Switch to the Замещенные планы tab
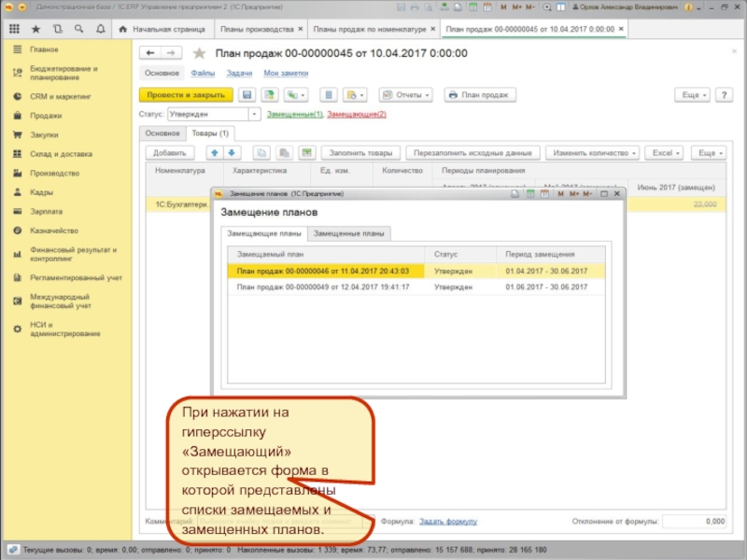Image resolution: width=747 pixels, height=560 pixels. pos(349,234)
